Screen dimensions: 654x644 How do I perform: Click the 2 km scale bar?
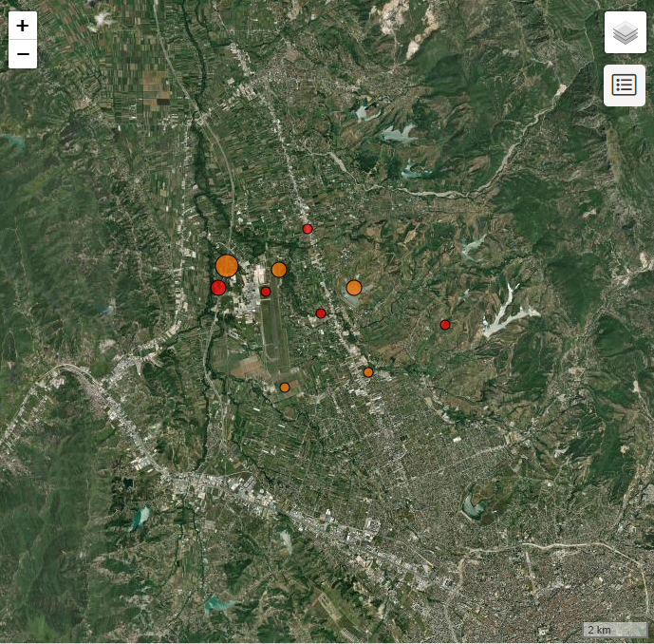point(614,630)
